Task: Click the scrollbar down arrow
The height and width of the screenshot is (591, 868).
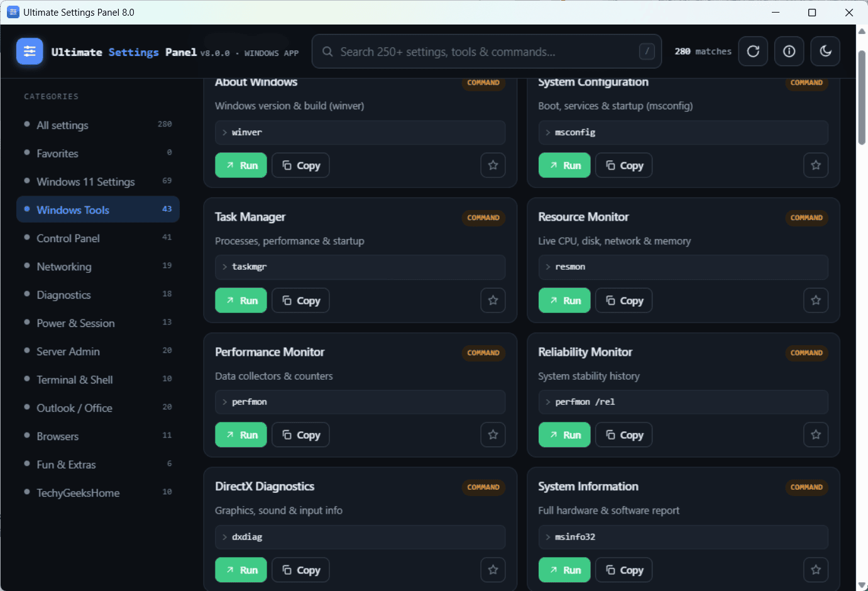Action: pyautogui.click(x=862, y=585)
